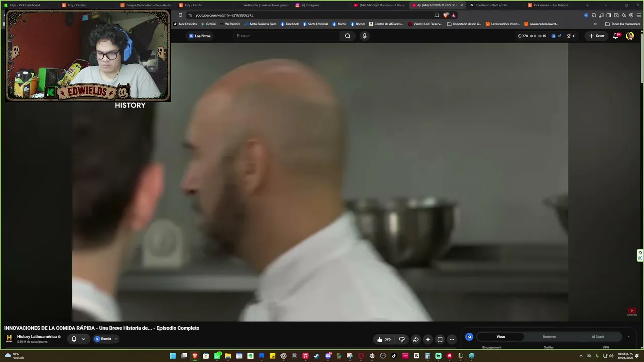644x362 pixels.
Task: Click the video player frame
Action: click(320, 182)
